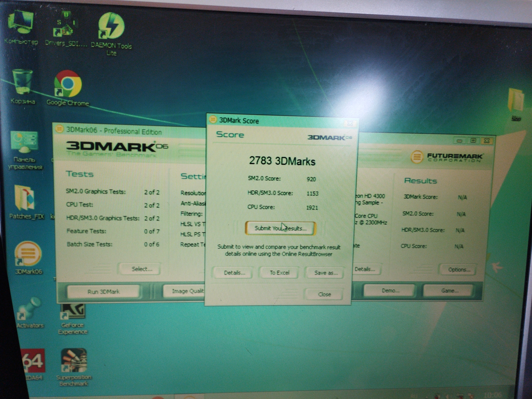This screenshot has height=399, width=532.
Task: Click Submit Your Results button
Action: click(280, 228)
